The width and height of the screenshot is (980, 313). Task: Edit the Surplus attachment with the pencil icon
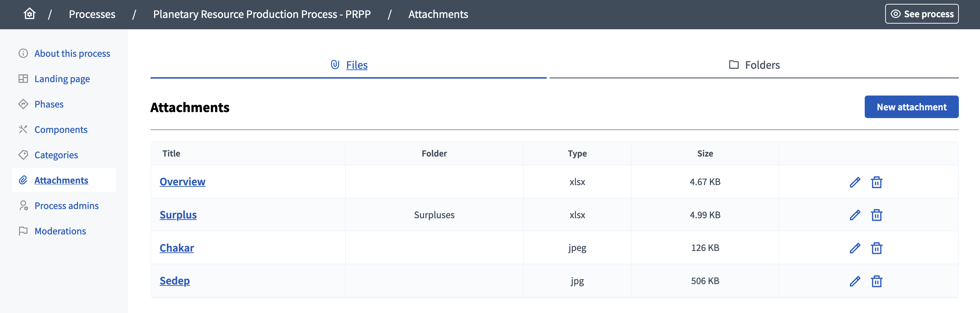point(855,215)
